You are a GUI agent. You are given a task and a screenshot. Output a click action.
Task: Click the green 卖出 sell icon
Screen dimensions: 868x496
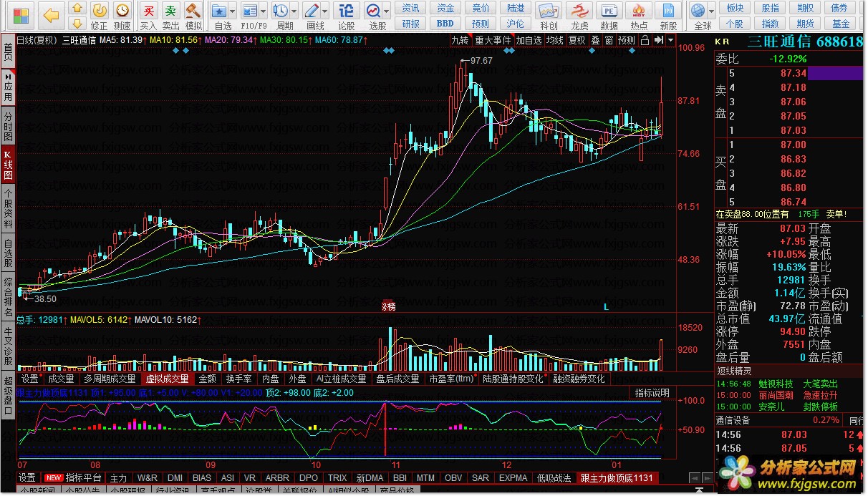[x=170, y=10]
